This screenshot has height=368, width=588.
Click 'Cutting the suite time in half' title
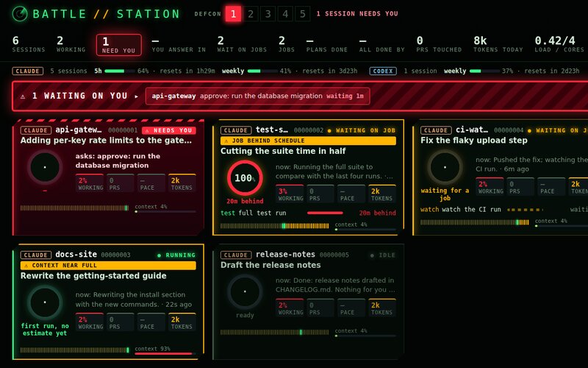[x=283, y=151]
